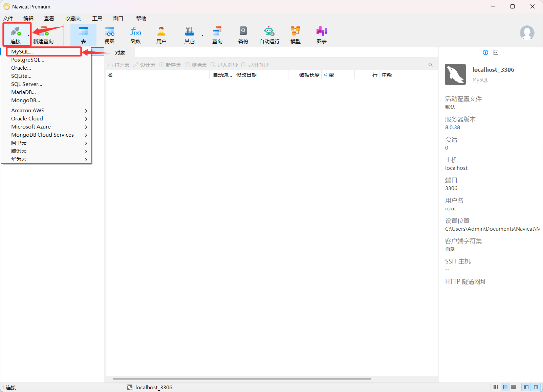Expand the Connection button dropdown arrow
The image size is (543, 392).
pyautogui.click(x=29, y=35)
